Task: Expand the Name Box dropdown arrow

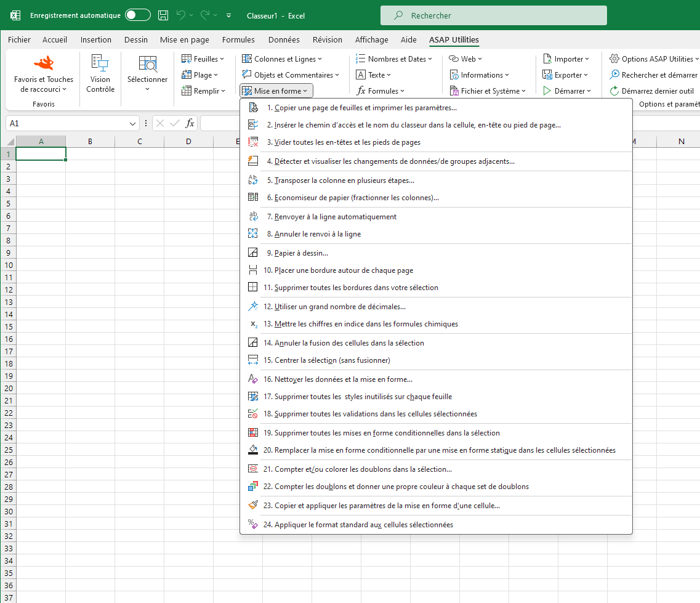Action: point(132,124)
